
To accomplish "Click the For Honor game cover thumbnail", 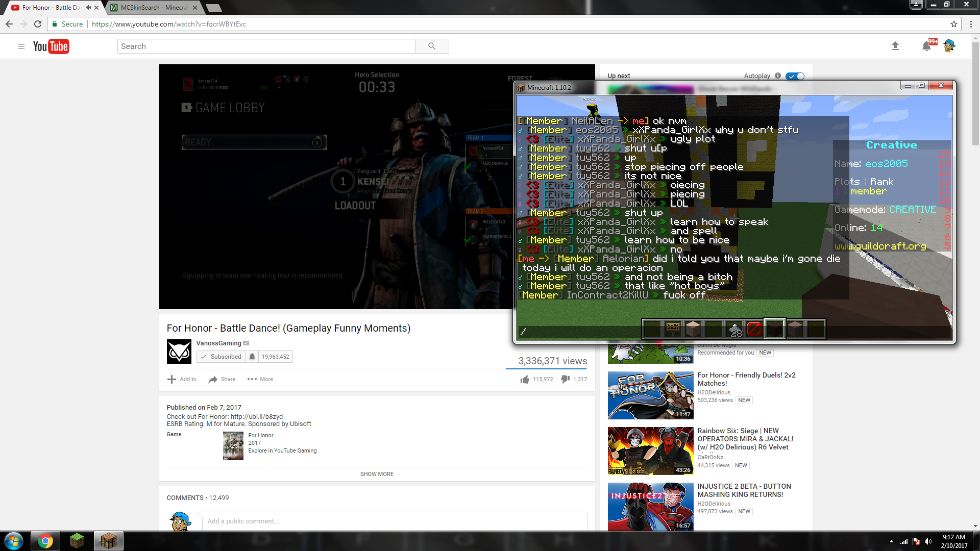I will 233,446.
